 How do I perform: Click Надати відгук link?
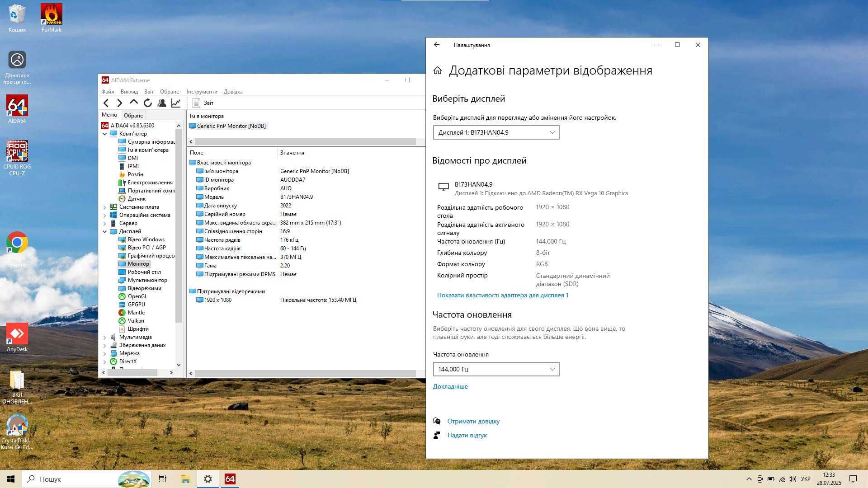tap(467, 435)
